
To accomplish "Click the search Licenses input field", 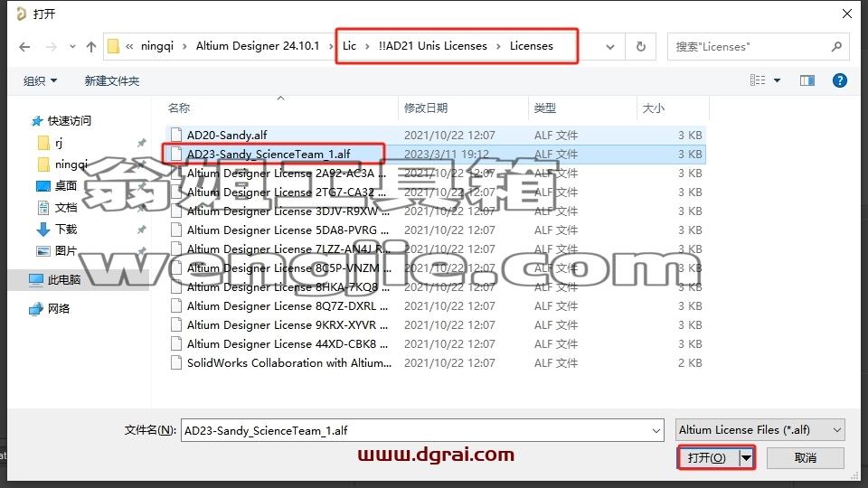I will point(750,47).
